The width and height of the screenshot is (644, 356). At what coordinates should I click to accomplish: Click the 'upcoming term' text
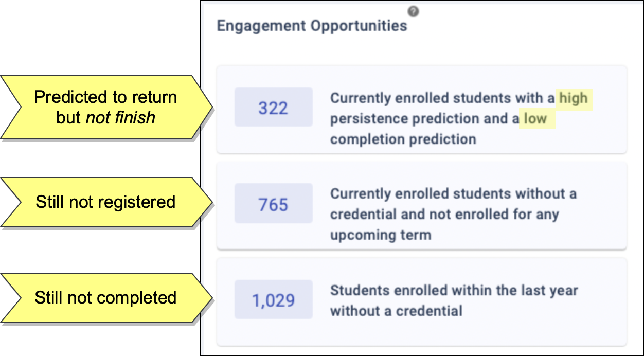coord(380,235)
